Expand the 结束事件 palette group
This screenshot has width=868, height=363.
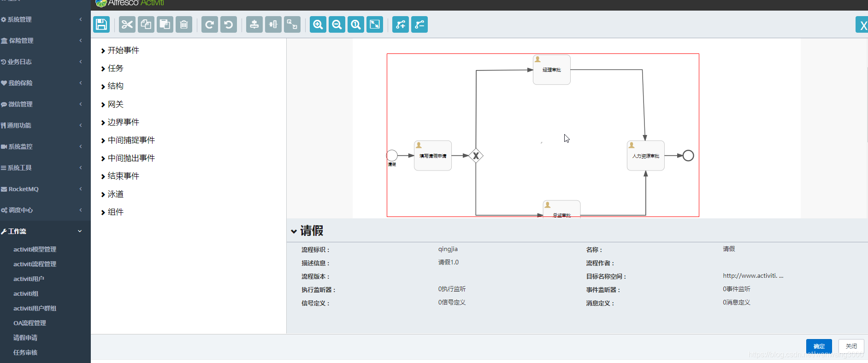(120, 176)
